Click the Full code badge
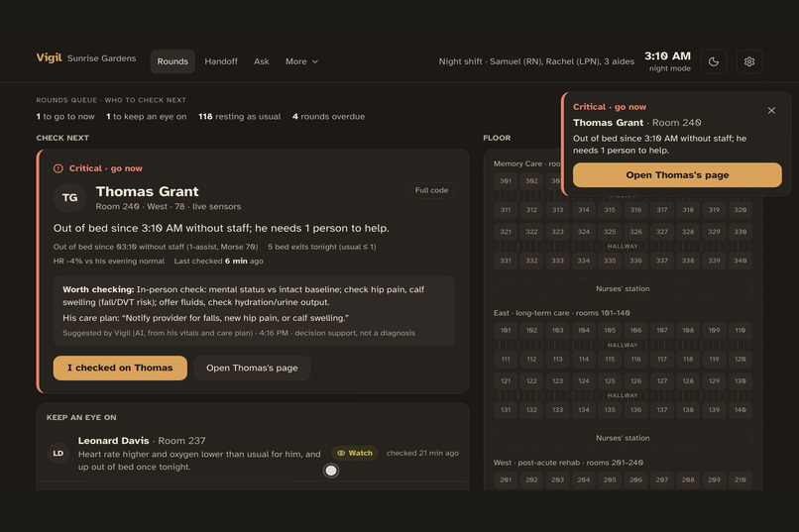The height and width of the screenshot is (532, 799). coord(431,190)
